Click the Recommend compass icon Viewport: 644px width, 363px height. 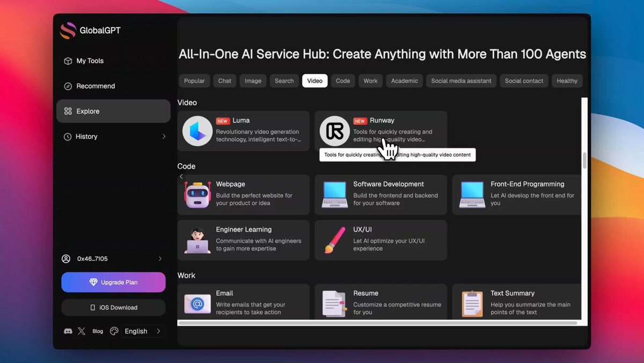click(x=68, y=86)
